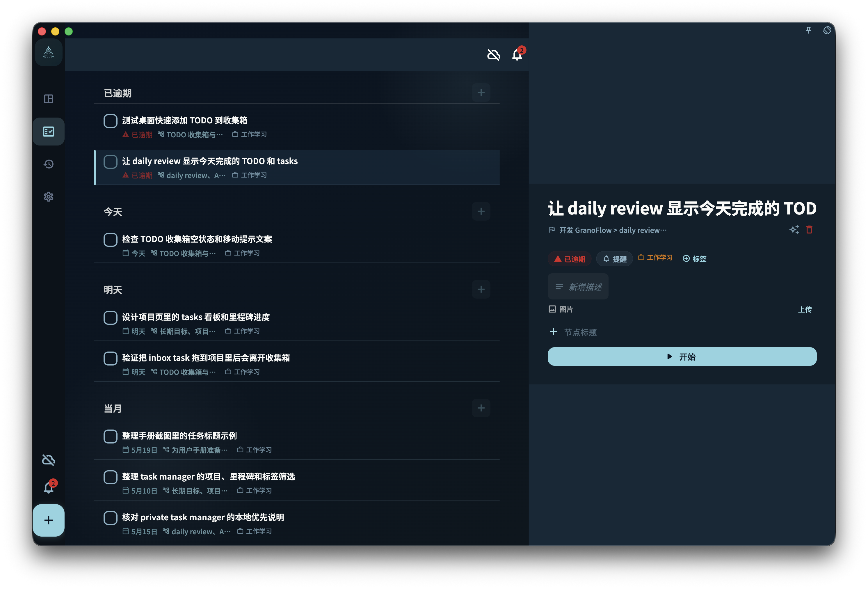Add task to 今天 section with plus

click(481, 212)
